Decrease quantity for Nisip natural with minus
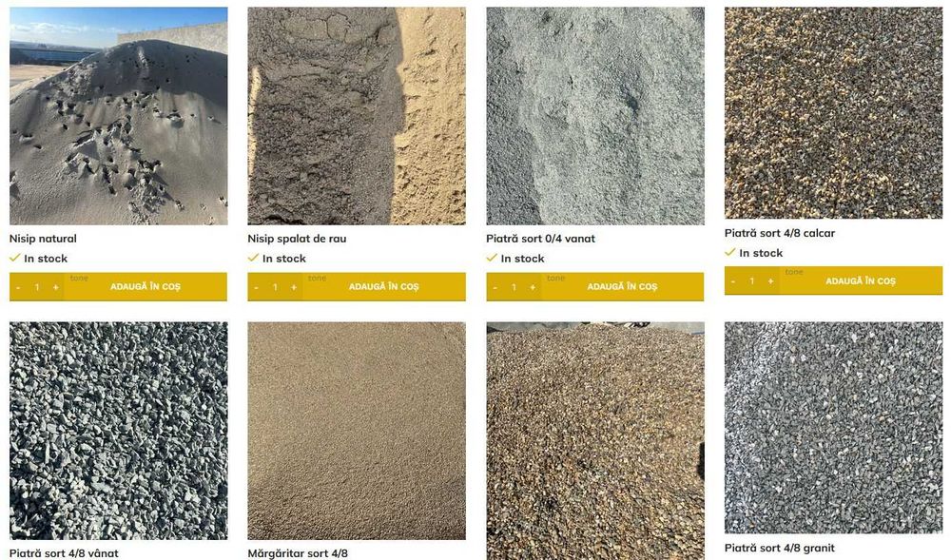This screenshot has height=560, width=951. point(17,287)
